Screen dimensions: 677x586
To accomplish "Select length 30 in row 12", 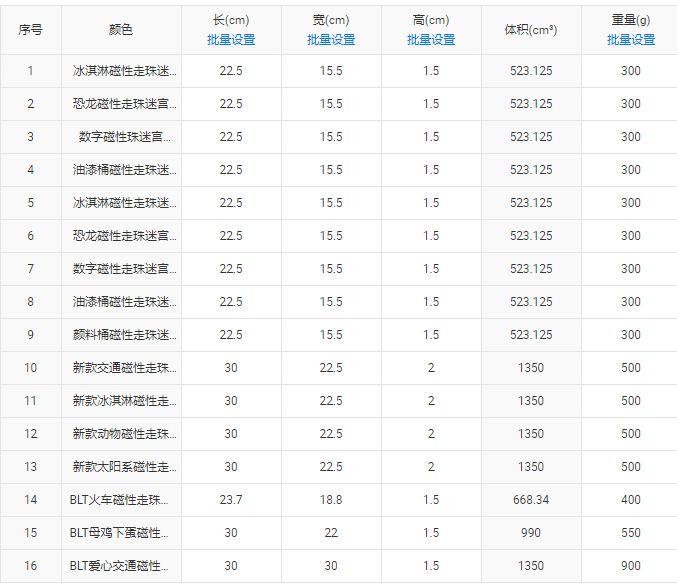I will pyautogui.click(x=231, y=434).
